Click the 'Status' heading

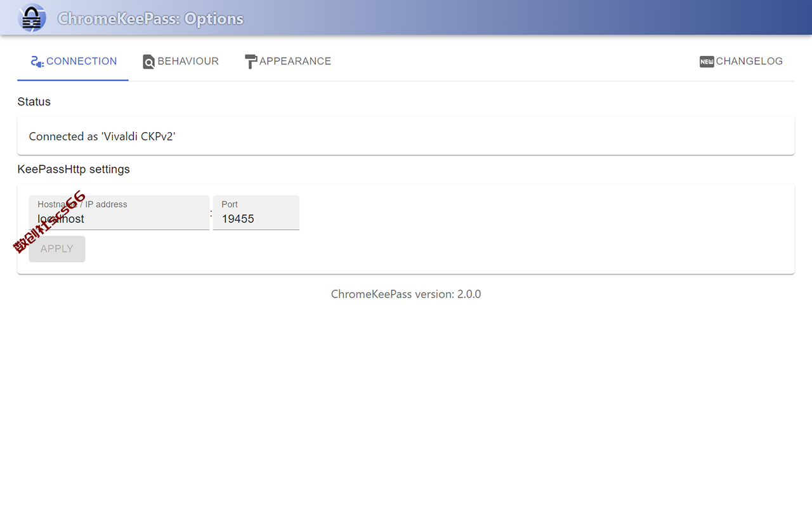[x=34, y=102]
